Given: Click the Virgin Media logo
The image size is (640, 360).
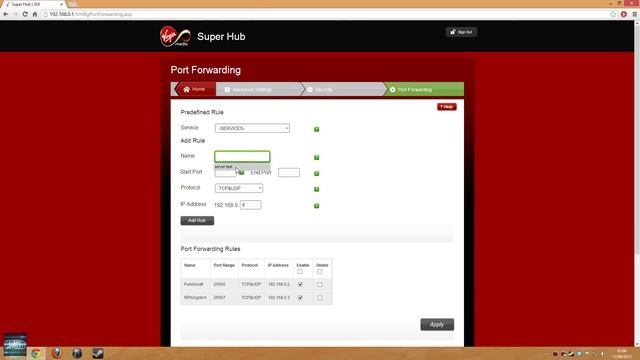Looking at the screenshot, I should tap(175, 36).
